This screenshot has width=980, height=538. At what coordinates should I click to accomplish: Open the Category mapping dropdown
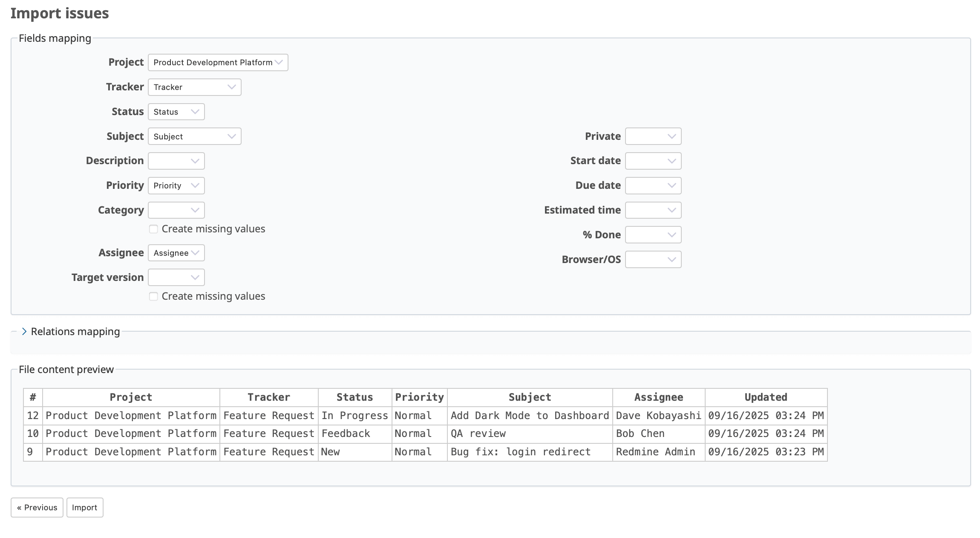tap(176, 210)
